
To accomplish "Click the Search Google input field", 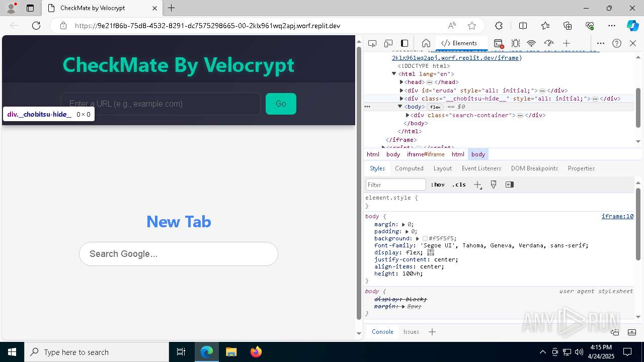I will [x=179, y=254].
